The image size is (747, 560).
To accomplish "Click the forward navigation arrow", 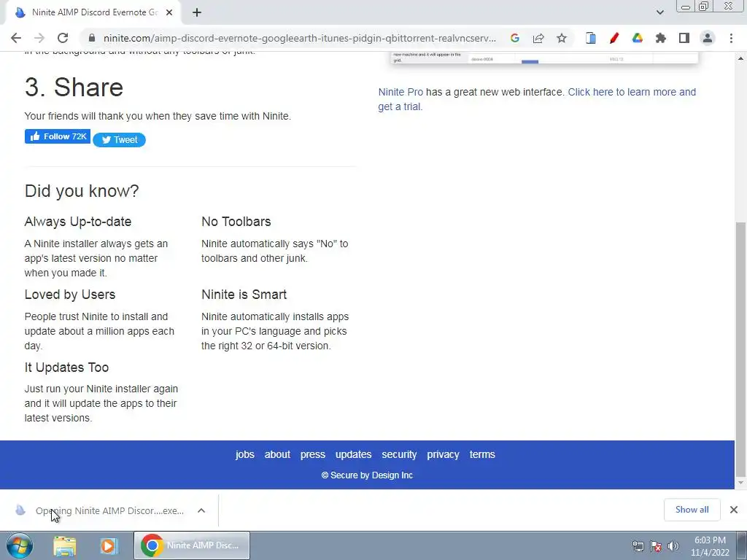I will coord(39,38).
